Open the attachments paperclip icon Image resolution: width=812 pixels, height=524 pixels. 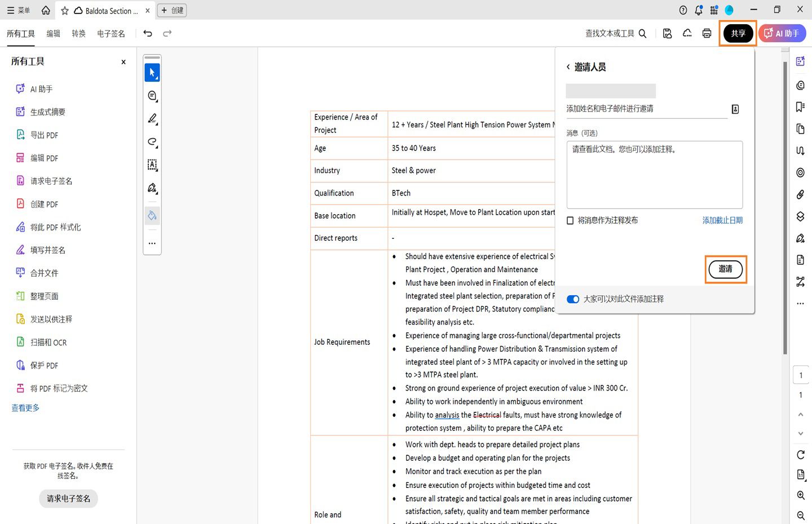(800, 194)
